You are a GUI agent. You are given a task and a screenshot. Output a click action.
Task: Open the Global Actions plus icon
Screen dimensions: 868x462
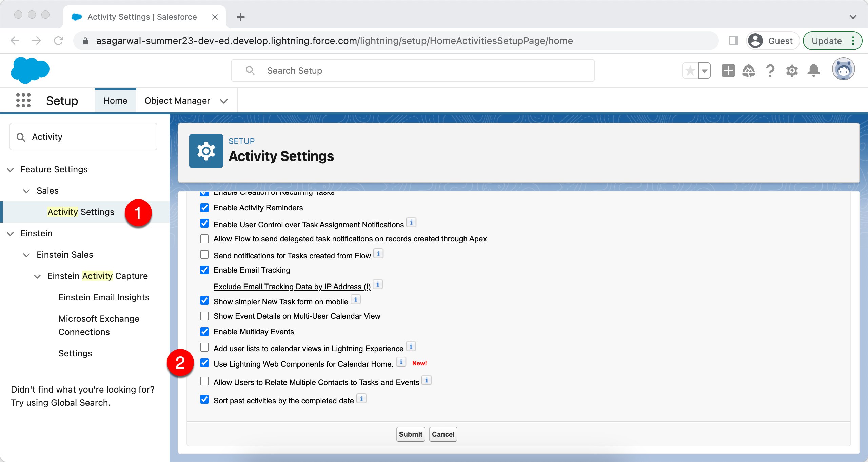[x=728, y=70]
